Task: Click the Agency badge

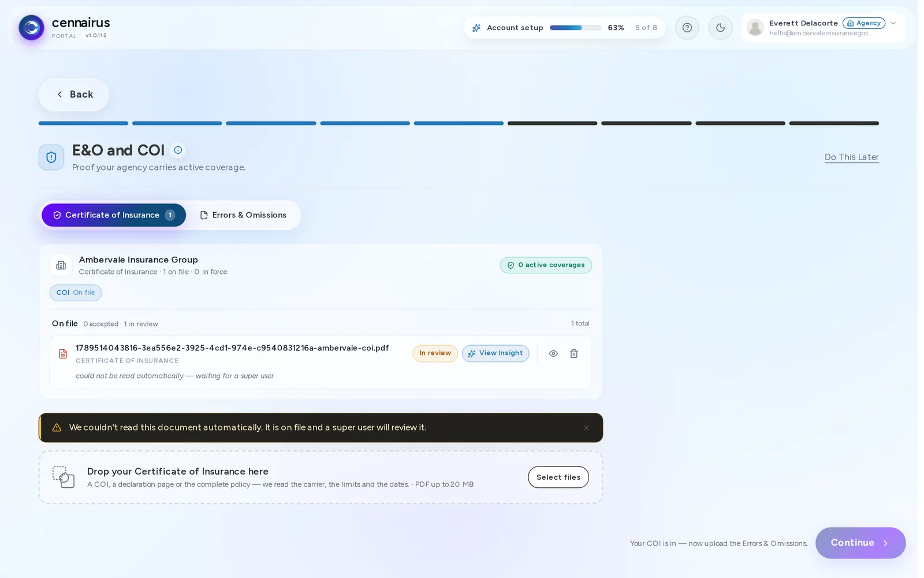Action: tap(863, 23)
